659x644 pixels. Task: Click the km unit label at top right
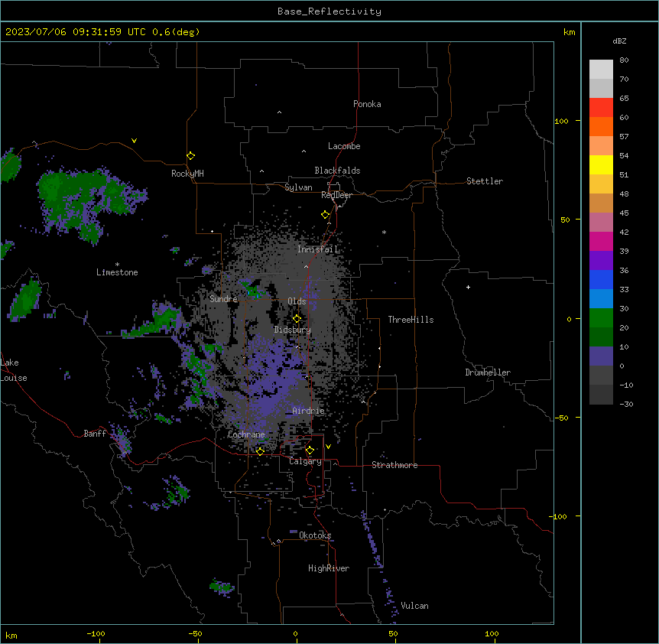point(569,32)
